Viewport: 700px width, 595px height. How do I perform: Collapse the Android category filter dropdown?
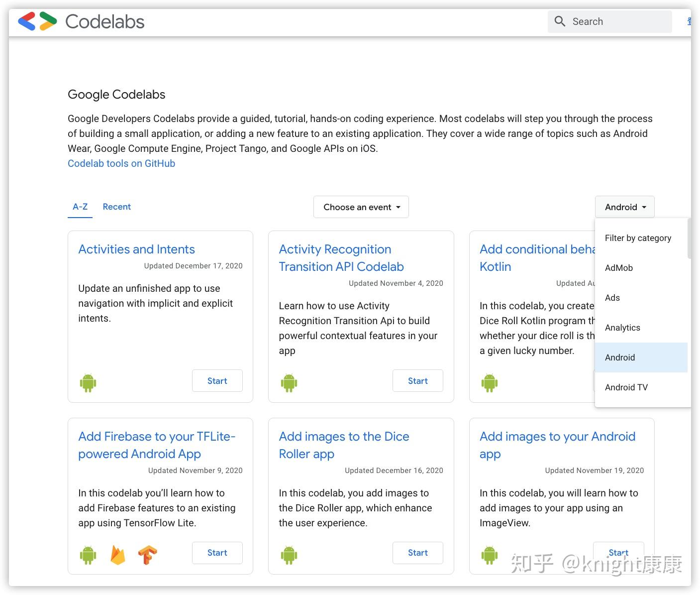tap(625, 207)
